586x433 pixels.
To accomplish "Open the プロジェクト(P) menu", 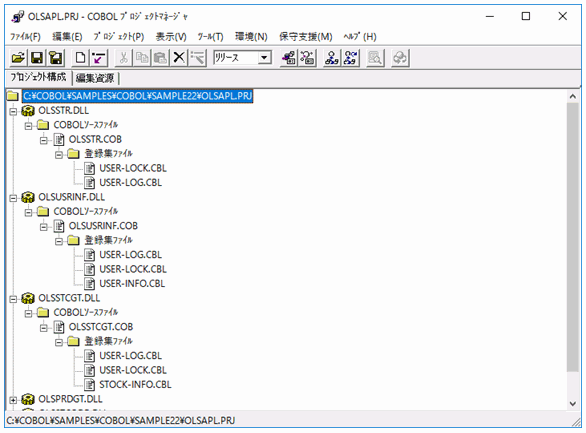I will pyautogui.click(x=118, y=37).
